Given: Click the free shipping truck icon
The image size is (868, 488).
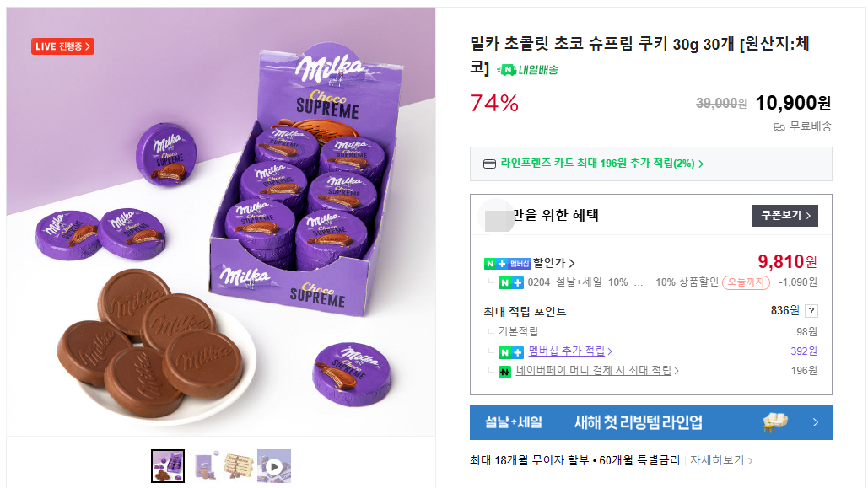Looking at the screenshot, I should click(779, 127).
